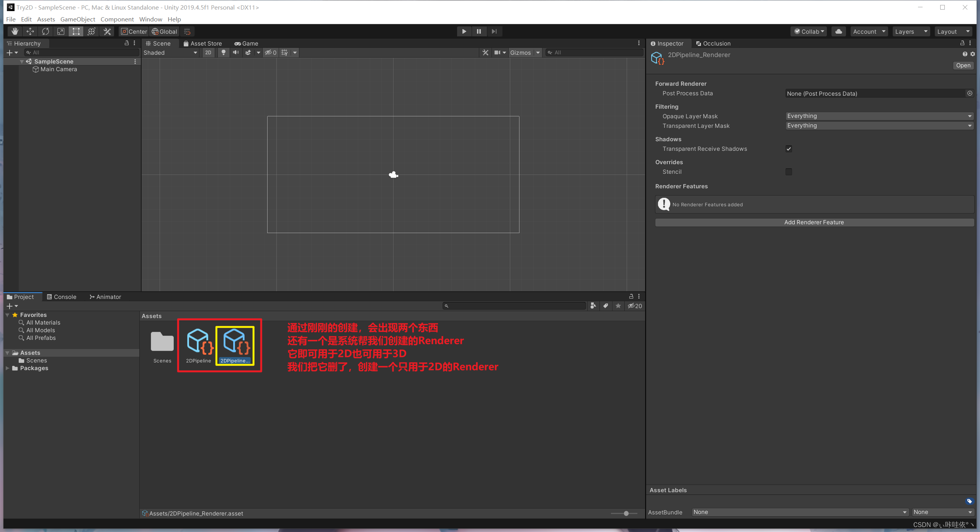Click the Open button in Inspector
The image size is (980, 532).
[x=963, y=65]
